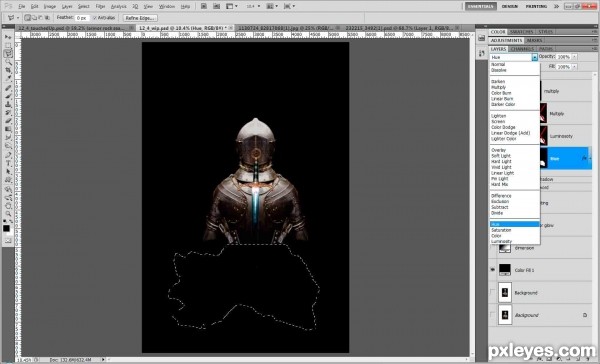Screen dimensions: 600x364
Task: Choose Multiply in blend mode list
Action: (x=499, y=87)
